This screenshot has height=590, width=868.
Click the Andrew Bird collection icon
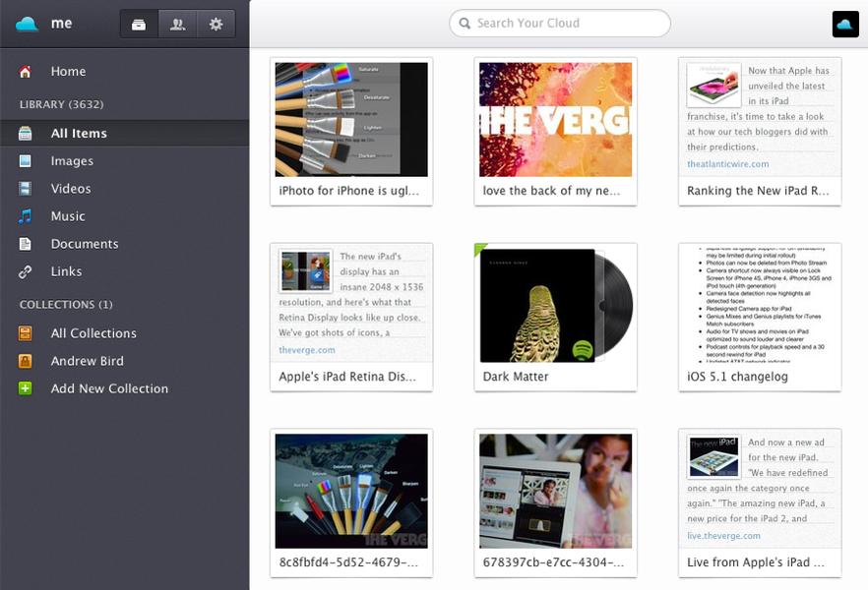[x=25, y=361]
